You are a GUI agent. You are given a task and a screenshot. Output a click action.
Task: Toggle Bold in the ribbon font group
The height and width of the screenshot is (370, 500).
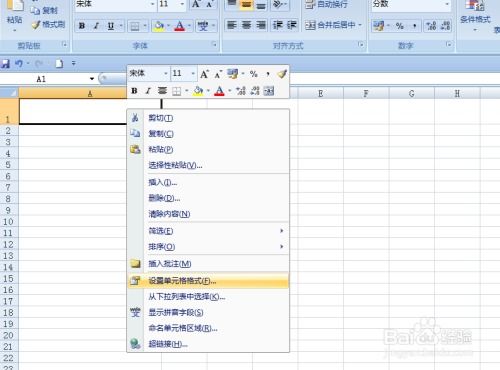click(x=82, y=26)
